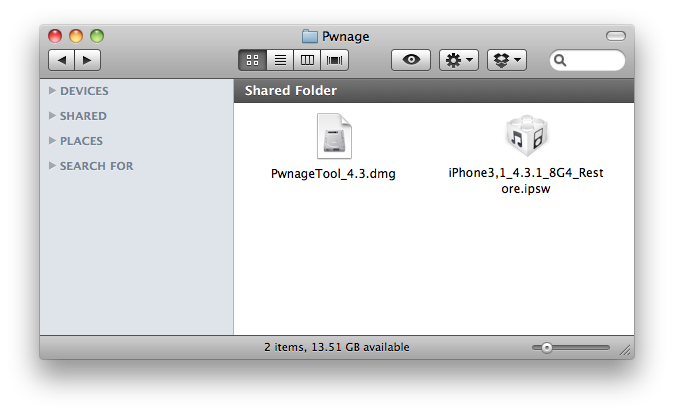Expand the PLACES sidebar section
Image resolution: width=674 pixels, height=414 pixels.
(53, 141)
